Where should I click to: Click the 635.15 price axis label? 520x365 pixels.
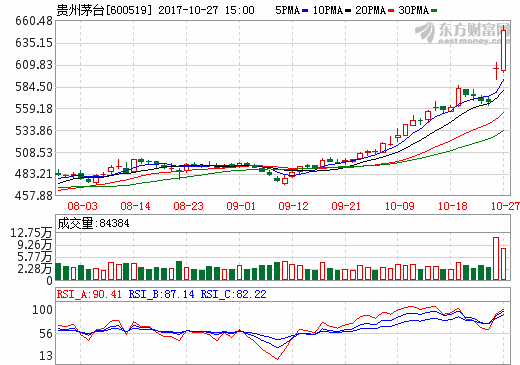tap(34, 43)
